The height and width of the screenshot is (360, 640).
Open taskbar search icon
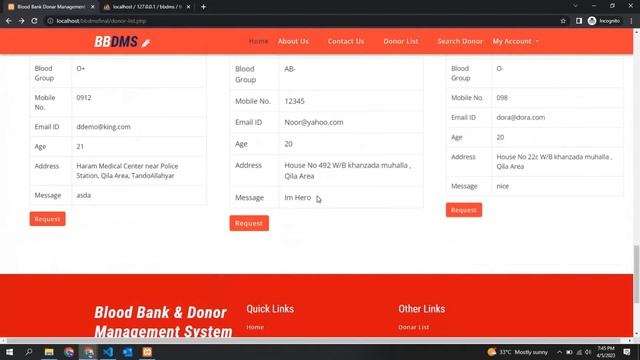[x=29, y=352]
